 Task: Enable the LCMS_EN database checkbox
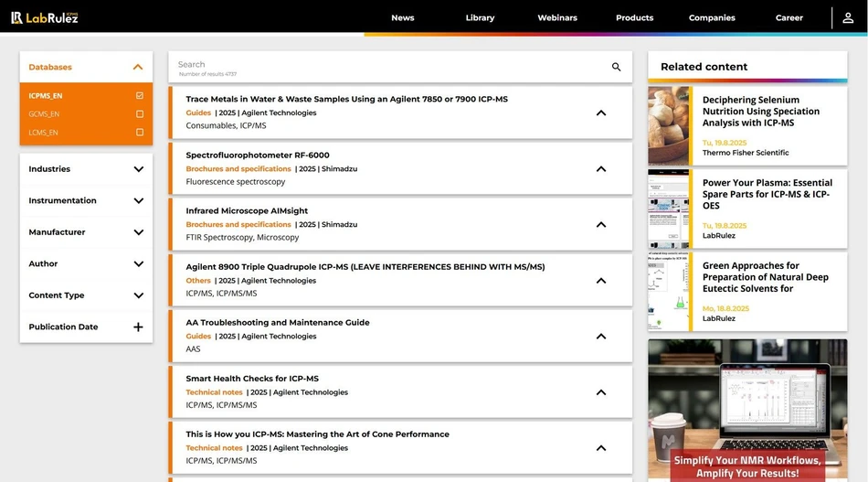coord(140,132)
